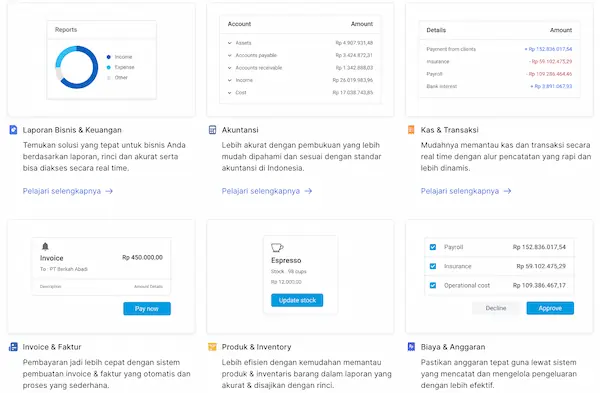Click the Approve button
The width and height of the screenshot is (600, 393).
click(550, 308)
